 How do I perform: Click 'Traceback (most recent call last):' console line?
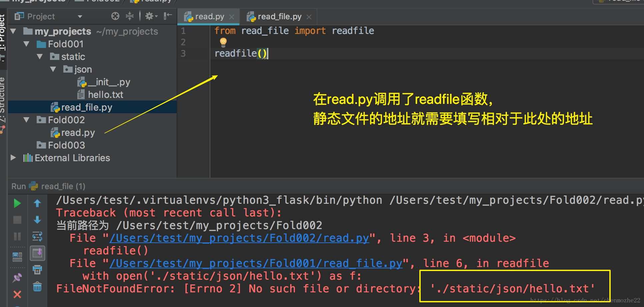169,213
